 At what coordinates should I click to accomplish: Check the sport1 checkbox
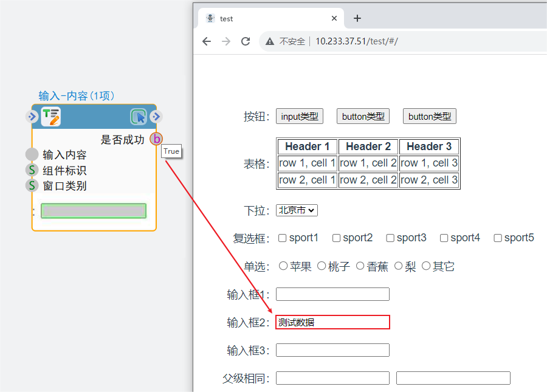pyautogui.click(x=283, y=238)
